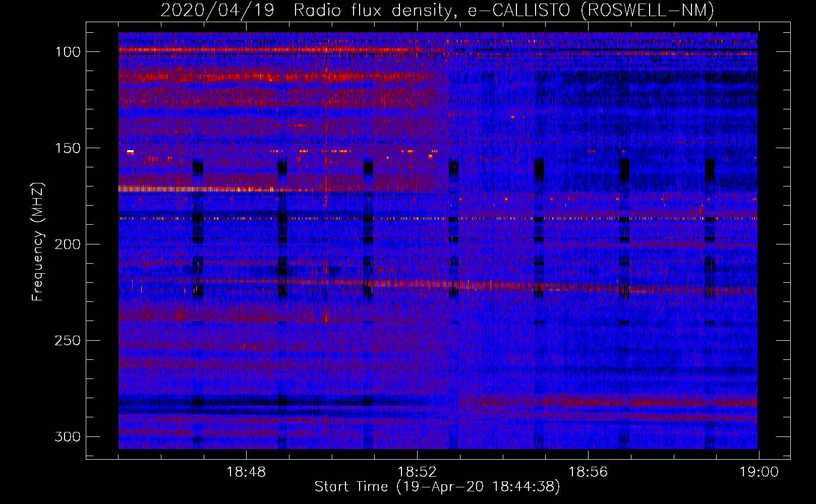
Task: Click the 200 frequency tick label
Action: coord(68,244)
